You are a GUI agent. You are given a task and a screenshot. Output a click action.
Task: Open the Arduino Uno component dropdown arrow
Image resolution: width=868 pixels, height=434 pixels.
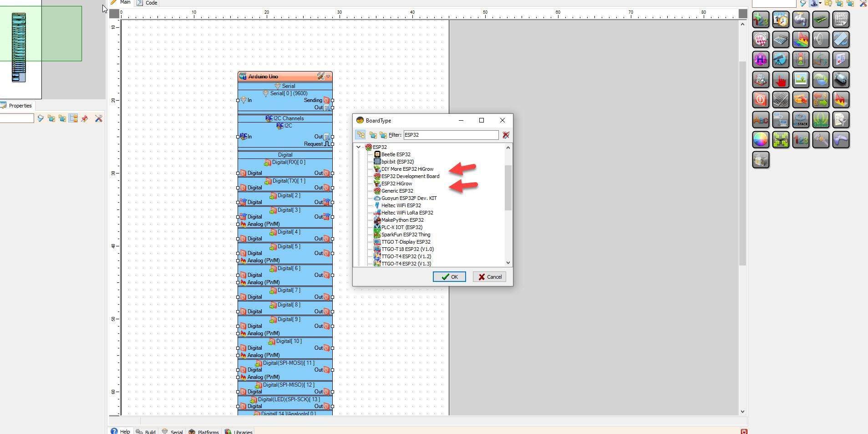pyautogui.click(x=328, y=77)
